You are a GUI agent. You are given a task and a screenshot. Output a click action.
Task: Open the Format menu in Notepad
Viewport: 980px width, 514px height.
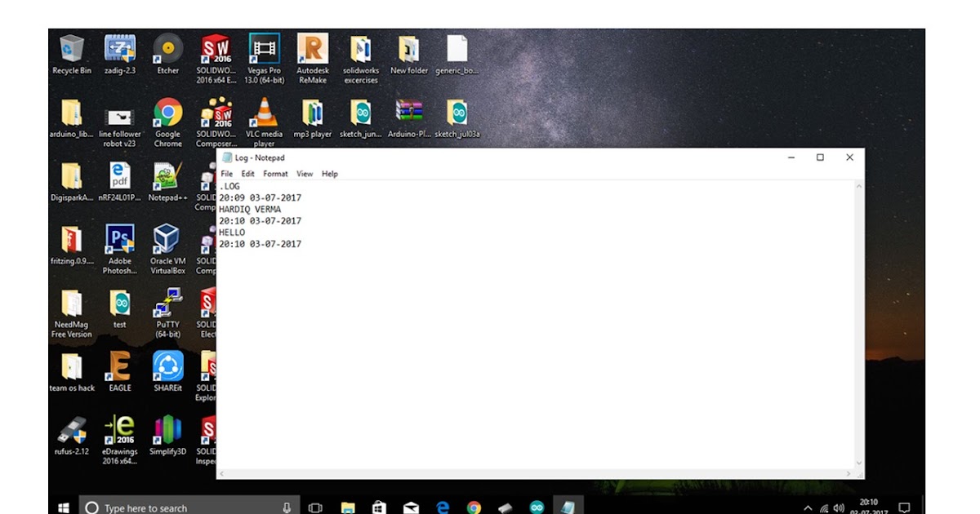275,174
